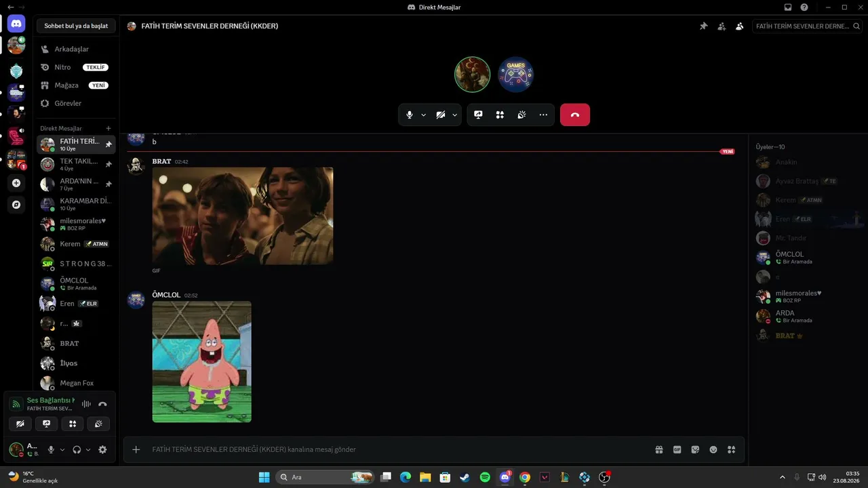The image size is (868, 488).
Task: Open Windows Start menu
Action: coord(264,477)
